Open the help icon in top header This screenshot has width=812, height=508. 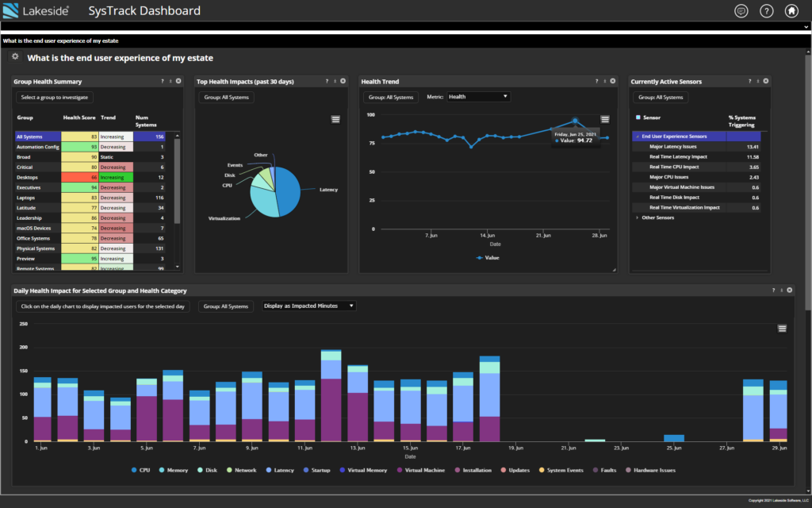[x=767, y=11]
